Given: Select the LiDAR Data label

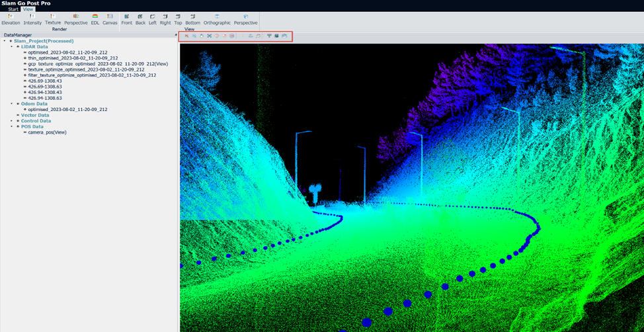Looking at the screenshot, I should coord(34,47).
